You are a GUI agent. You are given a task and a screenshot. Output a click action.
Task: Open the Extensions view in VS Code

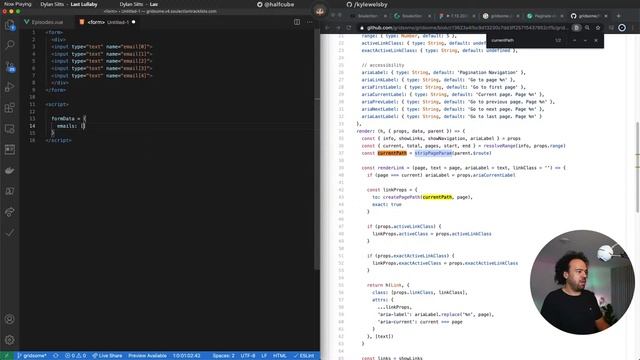click(10, 108)
